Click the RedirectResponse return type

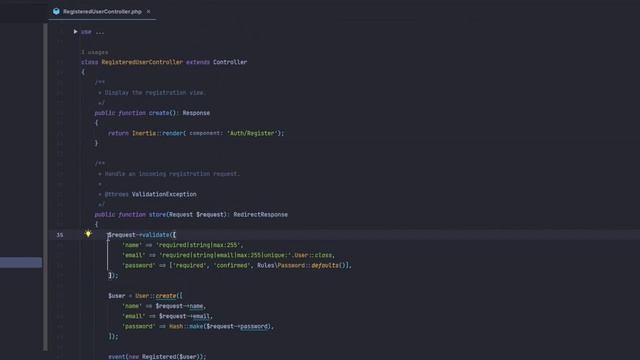point(261,215)
